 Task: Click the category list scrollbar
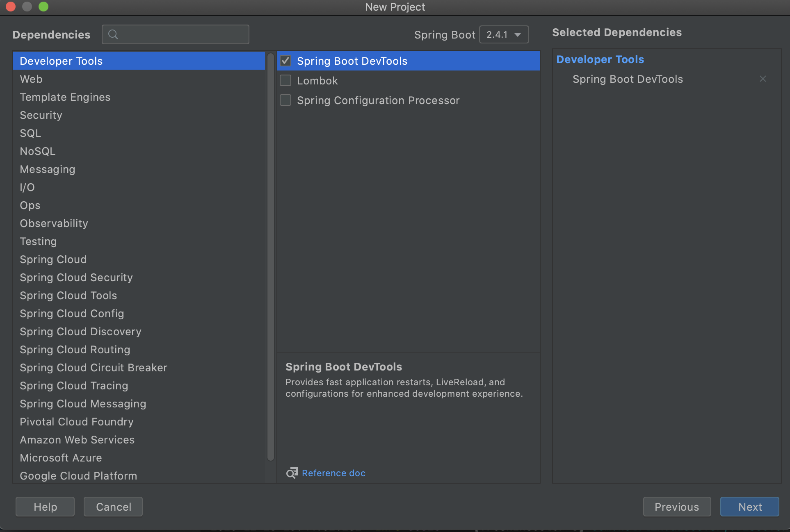tap(270, 254)
